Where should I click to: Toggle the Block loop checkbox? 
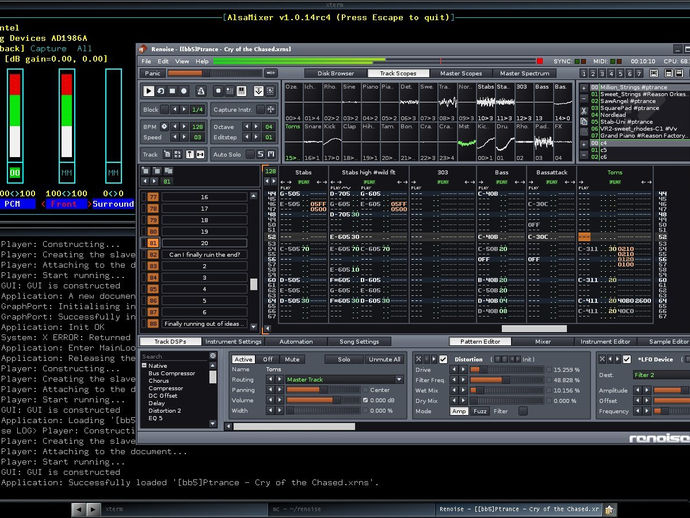164,109
